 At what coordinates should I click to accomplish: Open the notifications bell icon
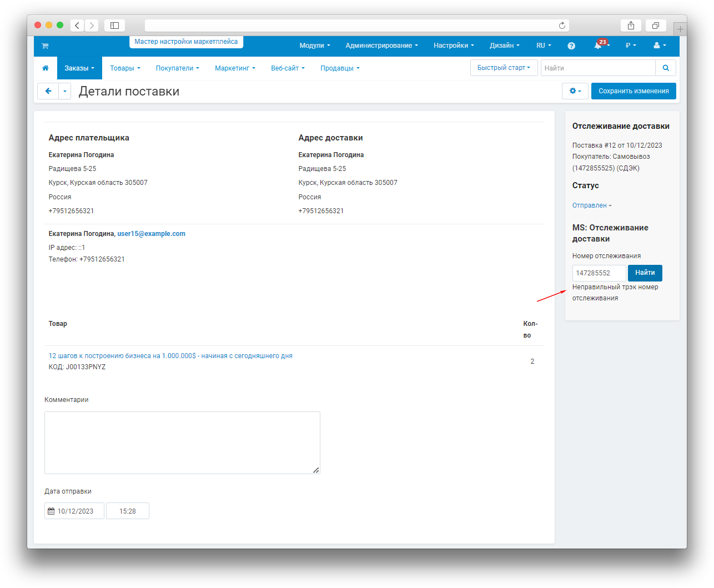(x=599, y=46)
